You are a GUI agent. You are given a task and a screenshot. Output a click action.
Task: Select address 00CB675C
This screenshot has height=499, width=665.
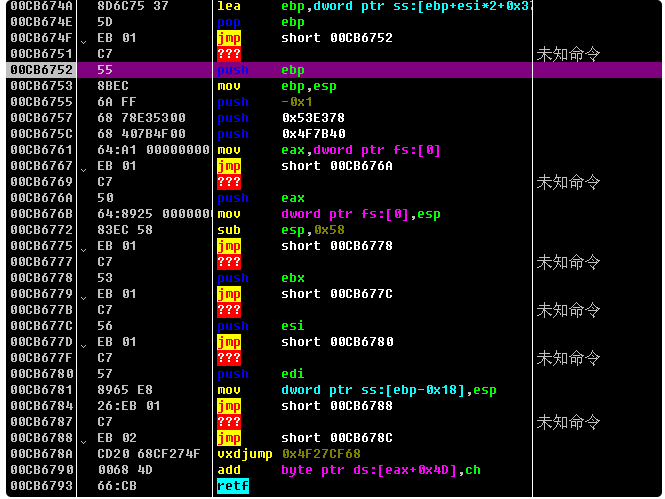42,134
